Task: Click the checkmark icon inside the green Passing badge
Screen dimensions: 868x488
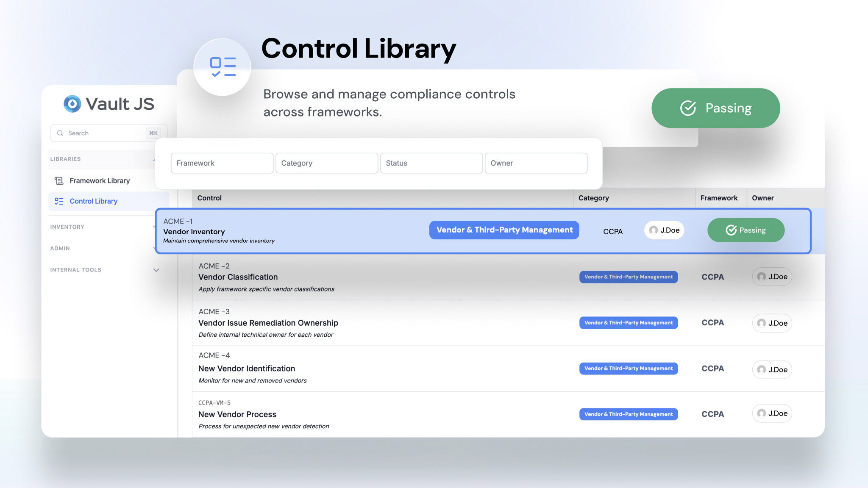Action: point(688,108)
